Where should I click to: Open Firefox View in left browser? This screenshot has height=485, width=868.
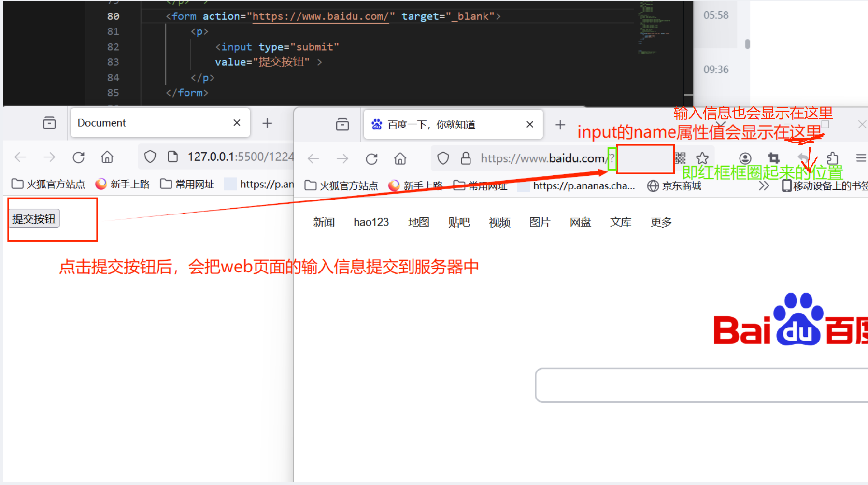49,123
